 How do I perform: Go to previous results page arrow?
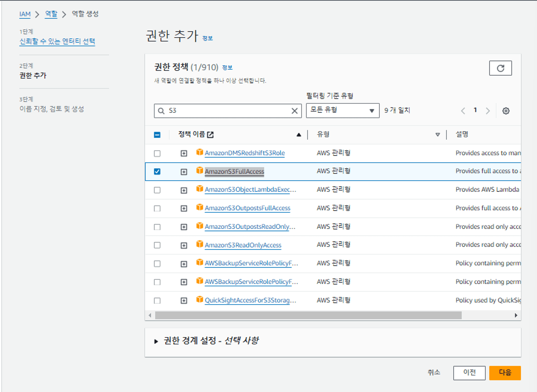click(463, 111)
